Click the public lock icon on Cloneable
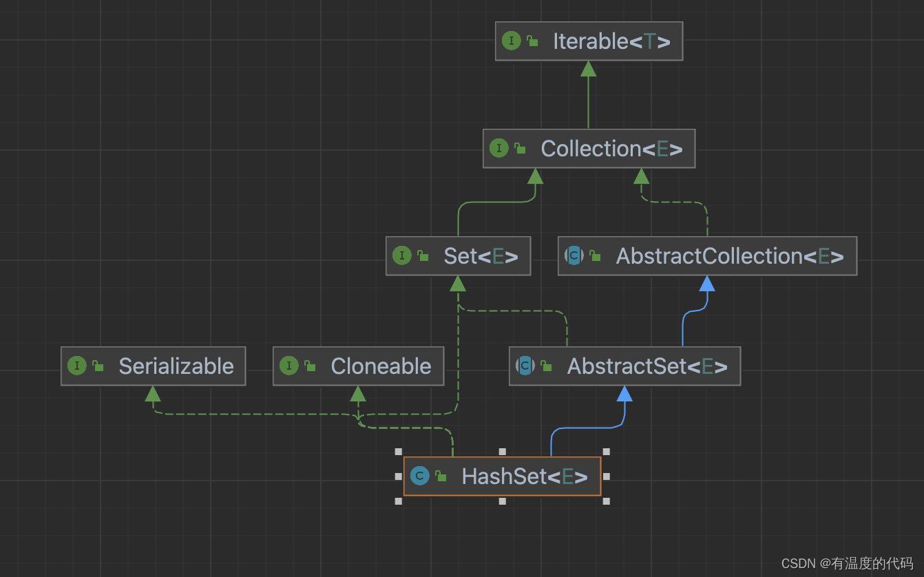The image size is (924, 577). (310, 366)
